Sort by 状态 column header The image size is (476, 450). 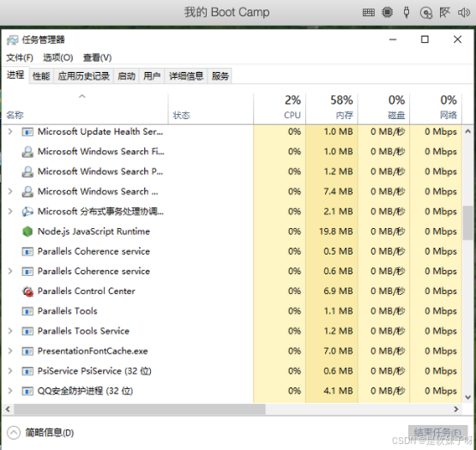pos(211,109)
